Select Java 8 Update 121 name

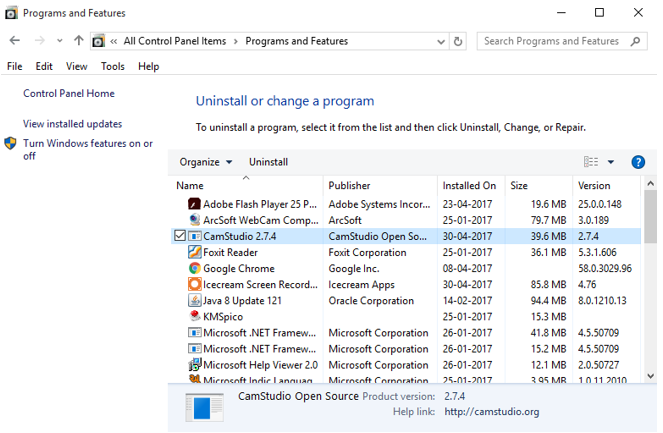(242, 301)
